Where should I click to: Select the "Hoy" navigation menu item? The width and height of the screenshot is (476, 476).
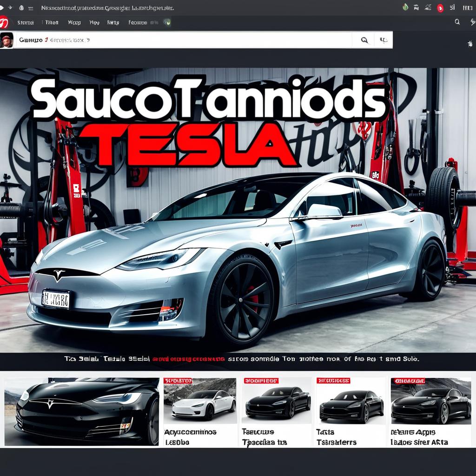point(94,22)
